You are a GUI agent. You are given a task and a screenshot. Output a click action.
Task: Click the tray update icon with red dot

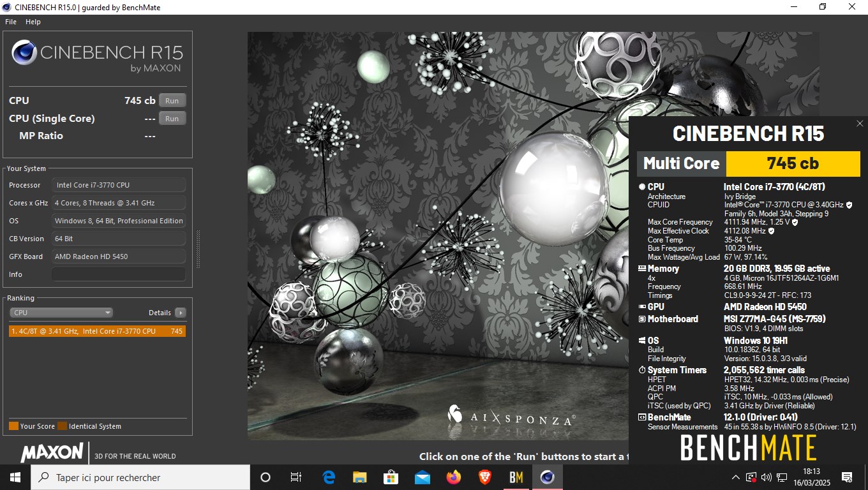point(751,477)
